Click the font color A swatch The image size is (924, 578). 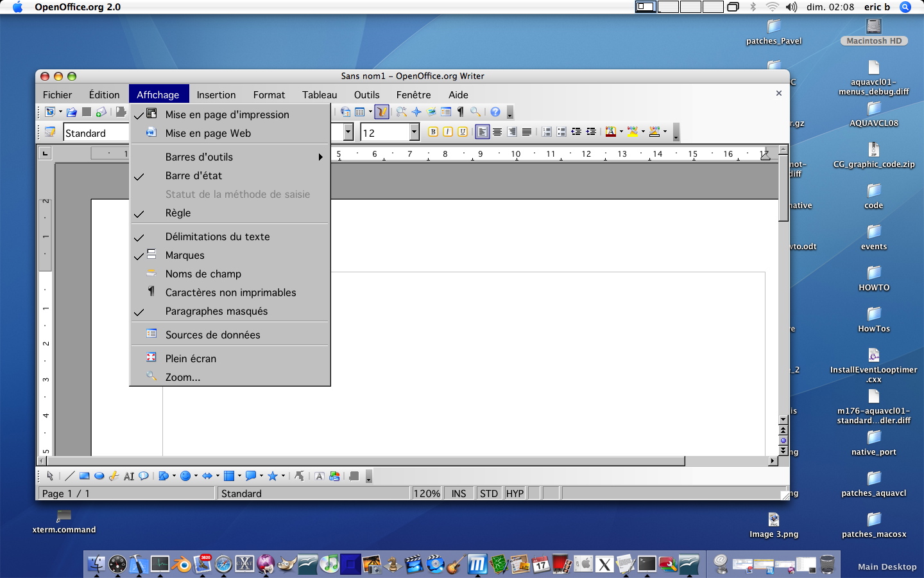pyautogui.click(x=611, y=132)
